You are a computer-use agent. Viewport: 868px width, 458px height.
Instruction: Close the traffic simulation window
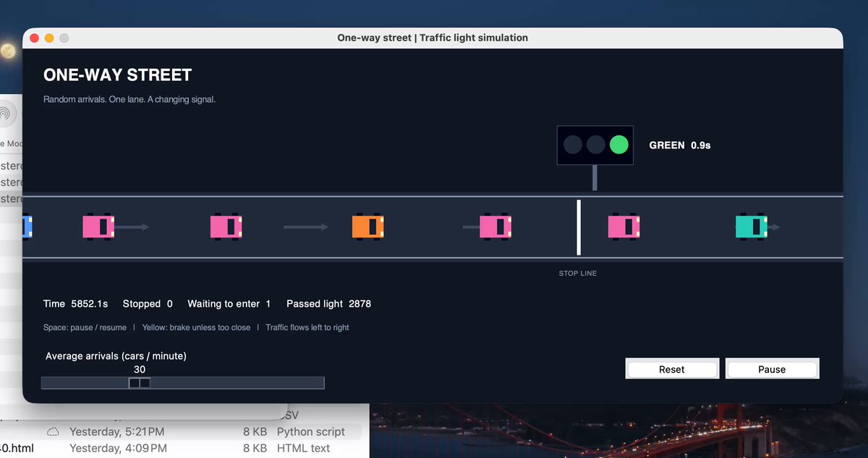34,38
